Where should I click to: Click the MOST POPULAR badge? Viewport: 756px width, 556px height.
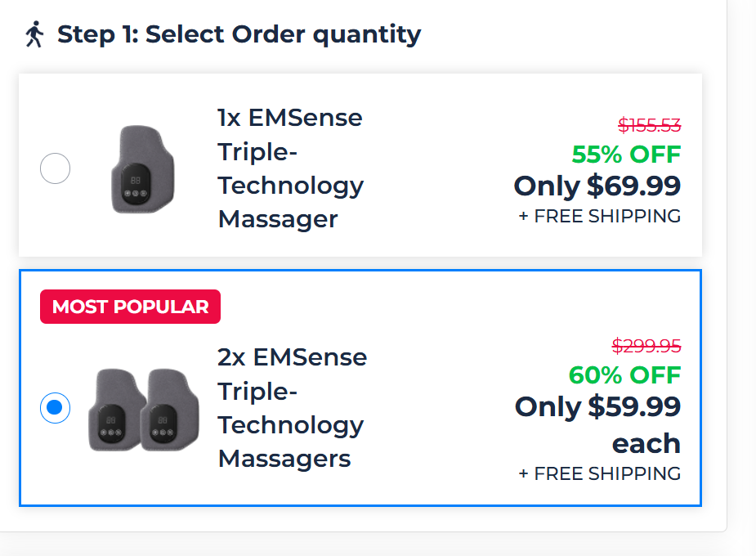click(x=130, y=307)
